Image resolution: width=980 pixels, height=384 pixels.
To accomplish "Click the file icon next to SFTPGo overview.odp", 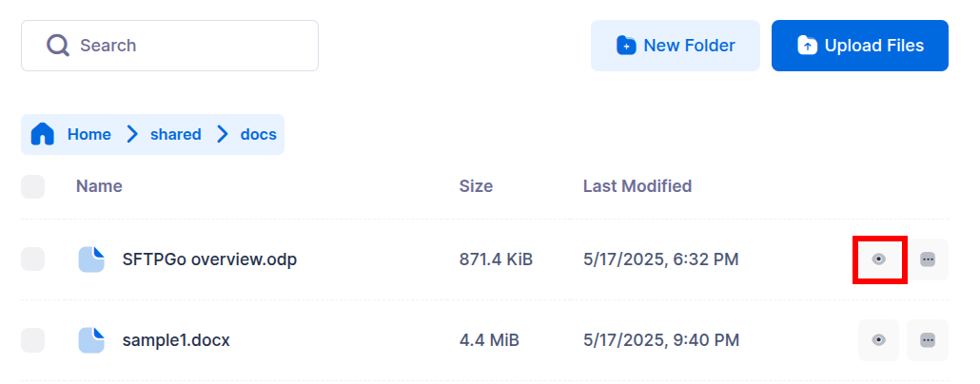I will click(x=91, y=259).
